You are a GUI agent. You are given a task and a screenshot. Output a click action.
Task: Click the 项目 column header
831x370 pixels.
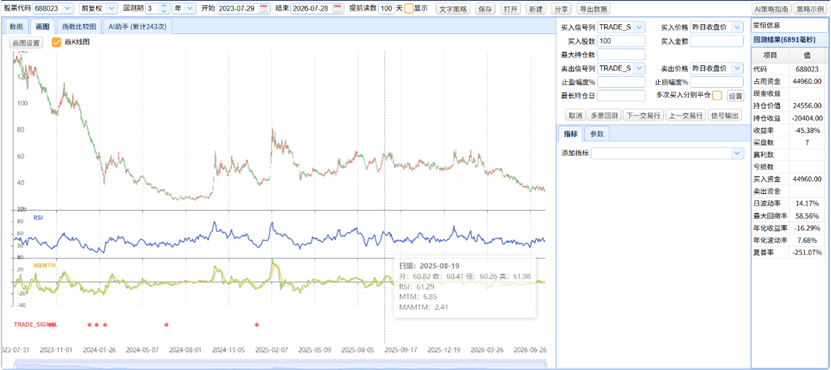pyautogui.click(x=771, y=56)
